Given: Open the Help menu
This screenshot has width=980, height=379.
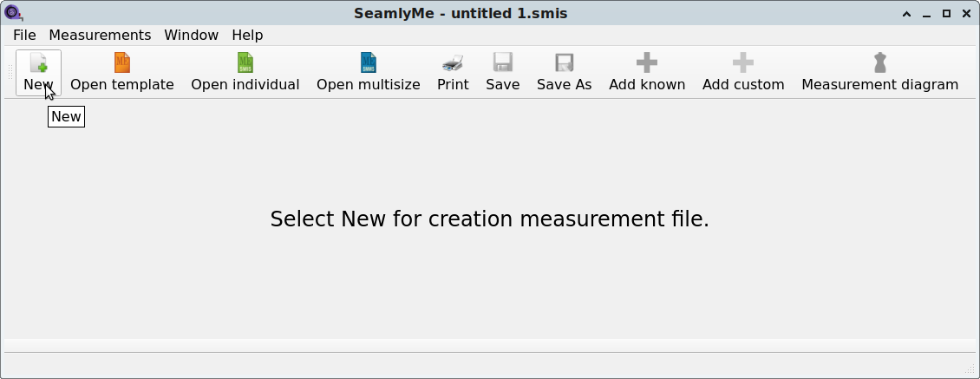Looking at the screenshot, I should coord(247,35).
